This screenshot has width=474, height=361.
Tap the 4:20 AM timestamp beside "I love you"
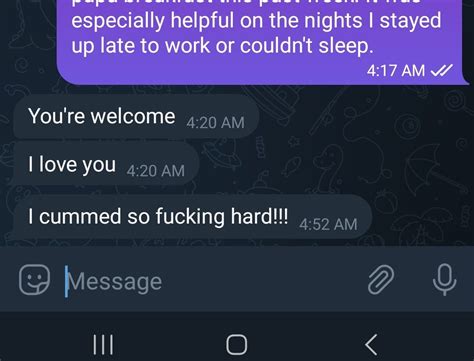(x=155, y=171)
